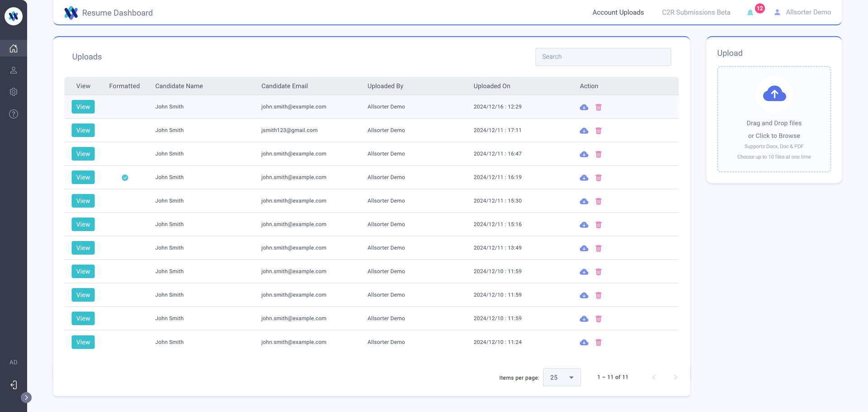Download the resume uploaded 2024/12/11 15:30
The height and width of the screenshot is (412, 868).
click(x=584, y=201)
